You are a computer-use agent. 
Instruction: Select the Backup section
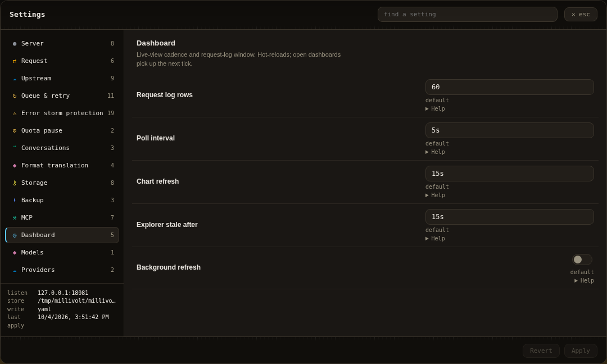[x=62, y=201]
